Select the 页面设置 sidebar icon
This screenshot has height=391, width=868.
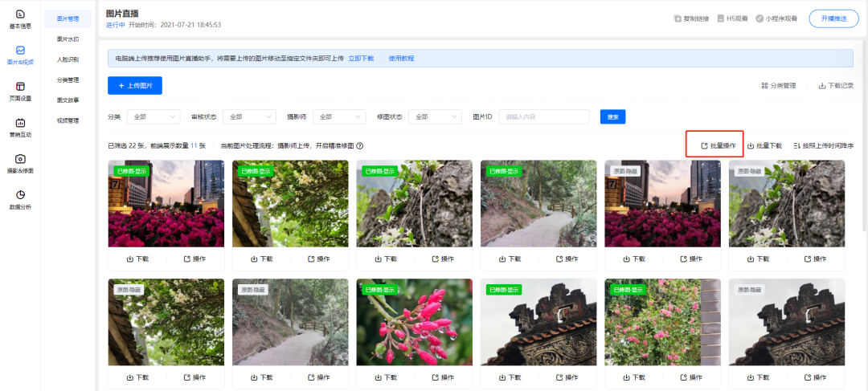[x=20, y=91]
